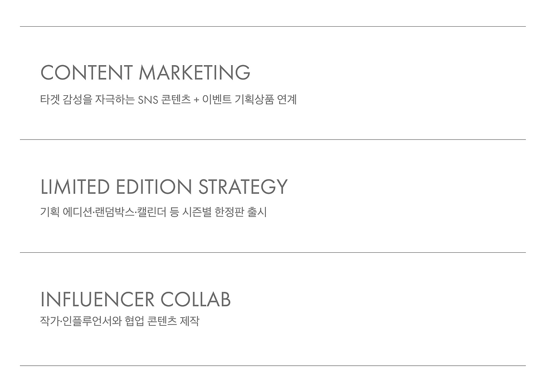
Task: Click the word 캘린더 in Limited Edition description
Action: (151, 213)
